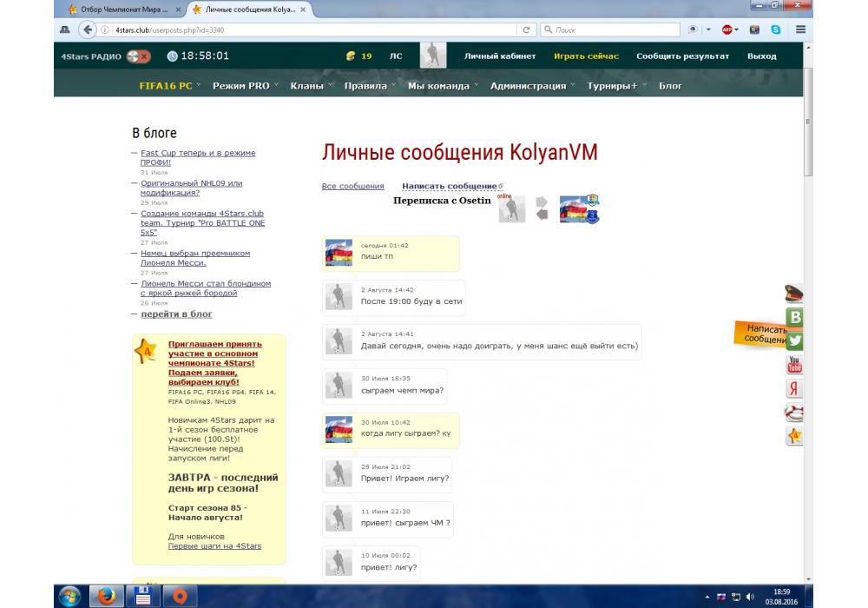Open the lifebuoy help sidebar icon
The width and height of the screenshot is (868, 608).
[x=794, y=413]
